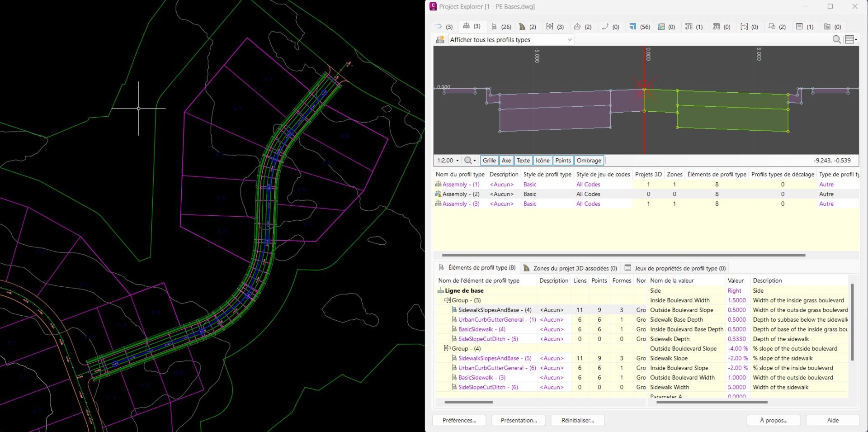Click the Assembly - (1) icon in the list
Image resolution: width=868 pixels, height=432 pixels.
click(x=438, y=184)
